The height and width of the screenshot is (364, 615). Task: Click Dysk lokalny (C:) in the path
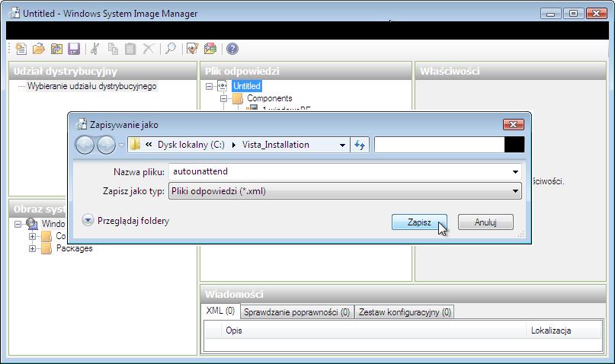(x=191, y=145)
